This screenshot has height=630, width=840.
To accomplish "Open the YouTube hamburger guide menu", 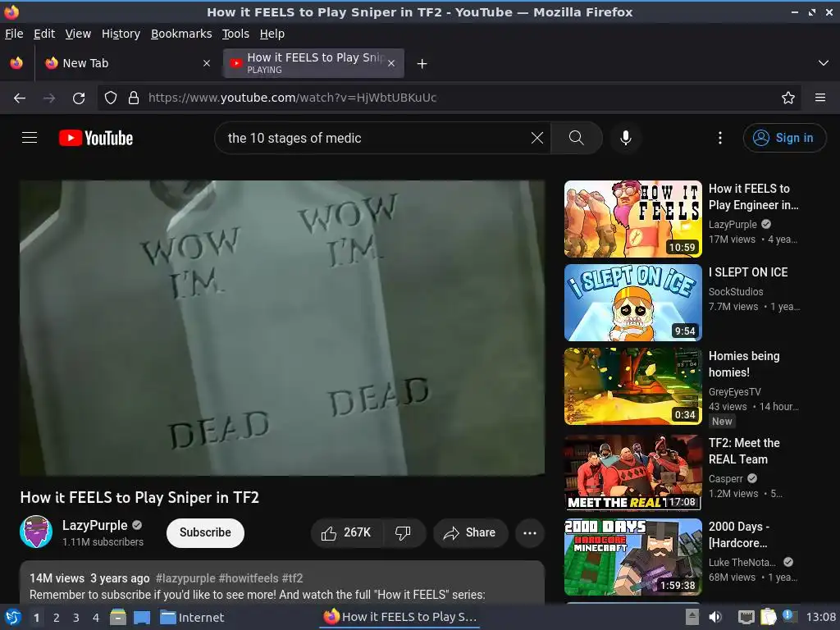I will [30, 138].
